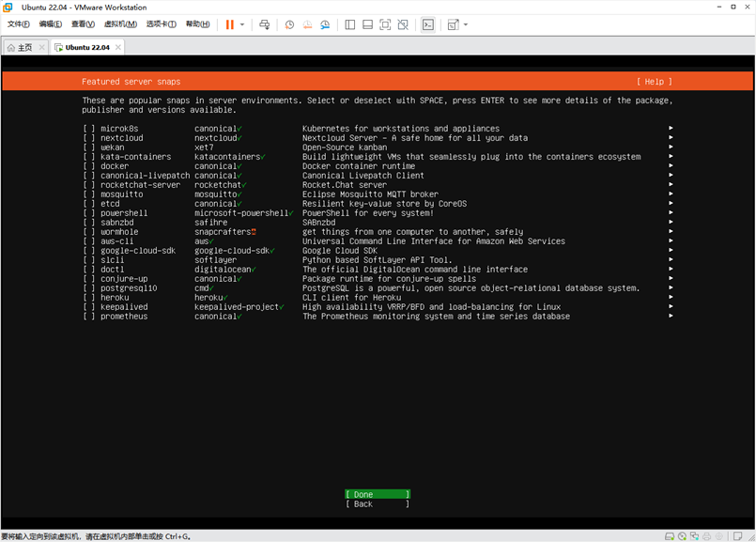The height and width of the screenshot is (542, 756).
Task: Click the sound card status bar icon
Action: pyautogui.click(x=718, y=536)
